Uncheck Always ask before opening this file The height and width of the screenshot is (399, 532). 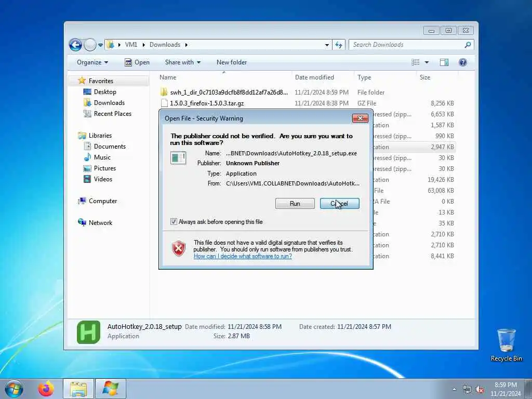point(174,221)
